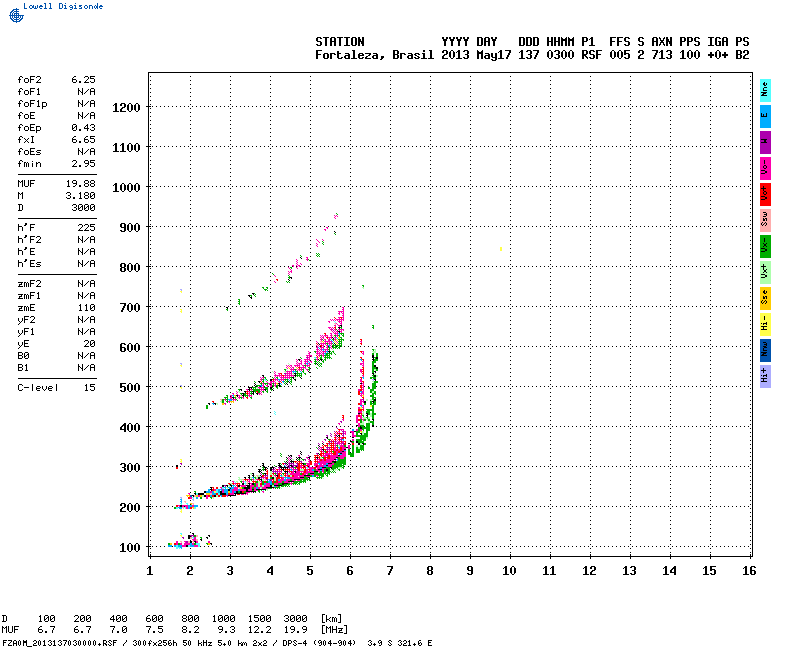Click the foEp value 0.43

[83, 128]
